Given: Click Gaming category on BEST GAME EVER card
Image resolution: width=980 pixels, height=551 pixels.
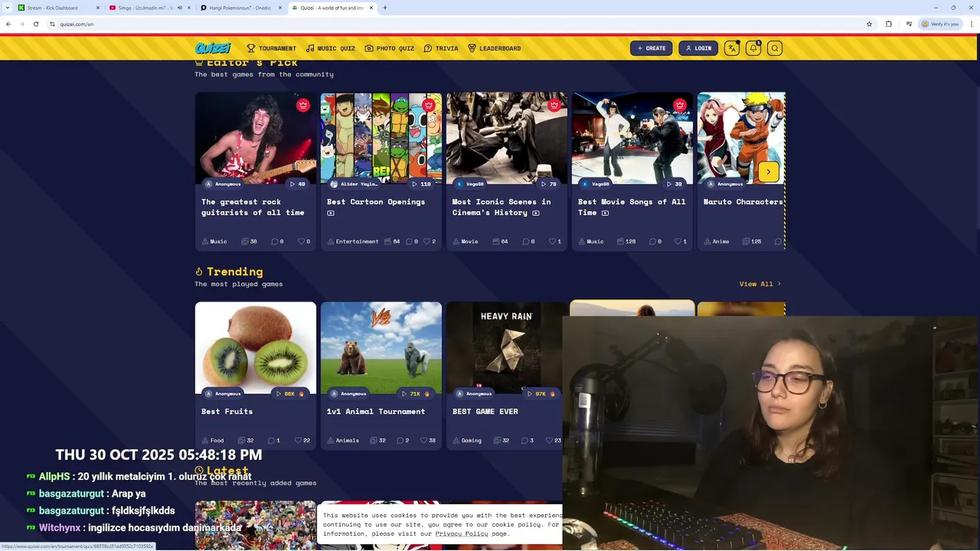Looking at the screenshot, I should coord(467,440).
